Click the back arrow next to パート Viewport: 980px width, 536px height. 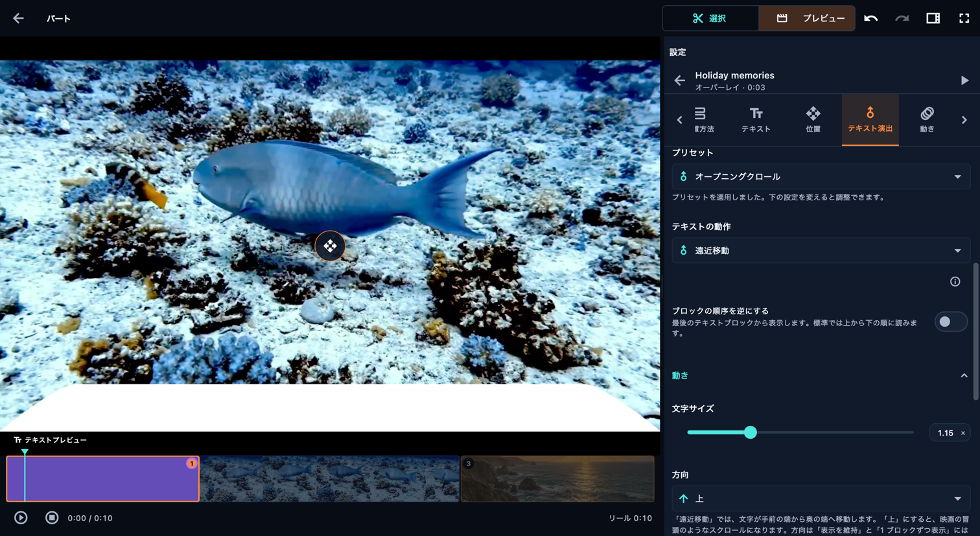pos(18,18)
